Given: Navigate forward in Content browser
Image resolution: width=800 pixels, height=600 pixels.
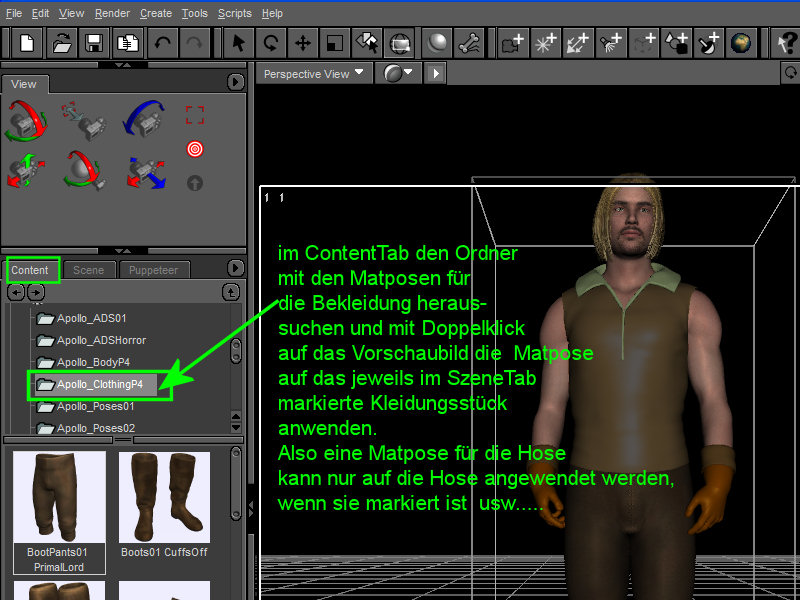Looking at the screenshot, I should [x=36, y=292].
